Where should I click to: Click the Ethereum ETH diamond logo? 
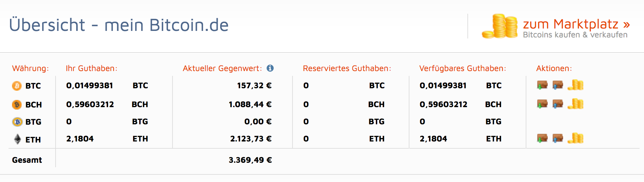pyautogui.click(x=17, y=139)
